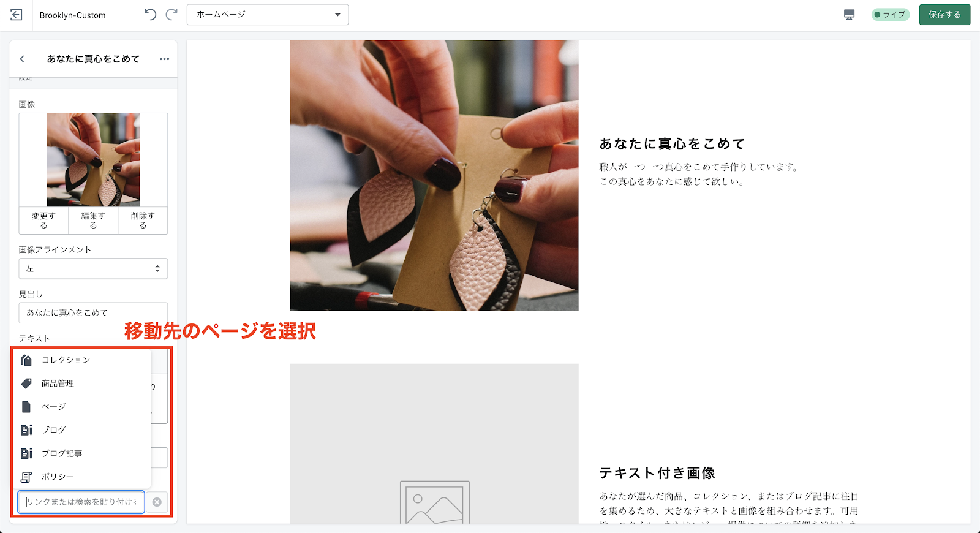980x533 pixels.
Task: Click the 変更する image button
Action: [43, 221]
